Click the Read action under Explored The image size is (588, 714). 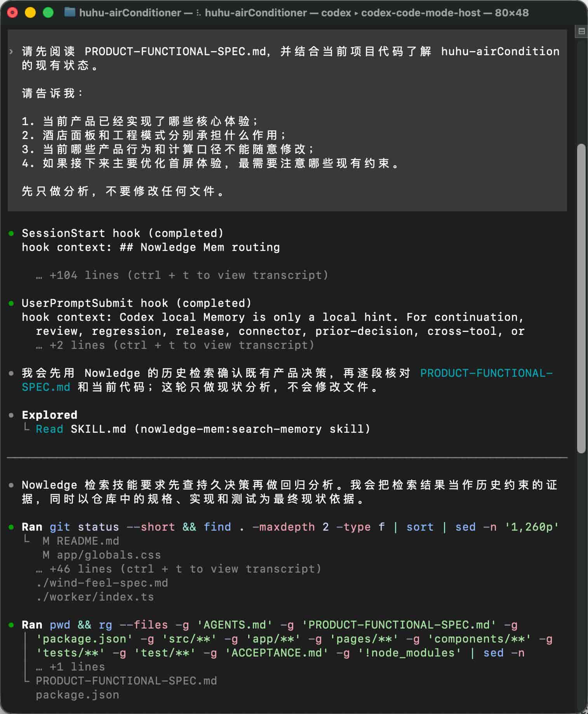tap(49, 429)
